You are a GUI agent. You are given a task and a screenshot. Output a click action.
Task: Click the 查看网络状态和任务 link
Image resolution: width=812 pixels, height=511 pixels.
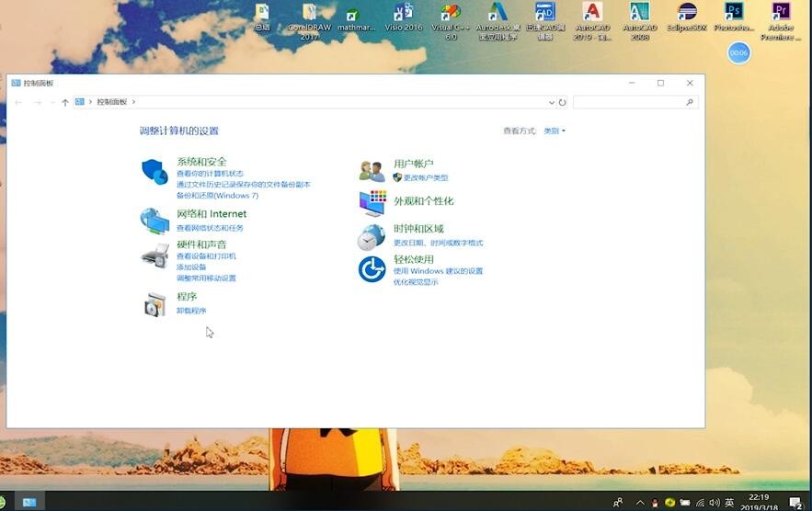(210, 228)
